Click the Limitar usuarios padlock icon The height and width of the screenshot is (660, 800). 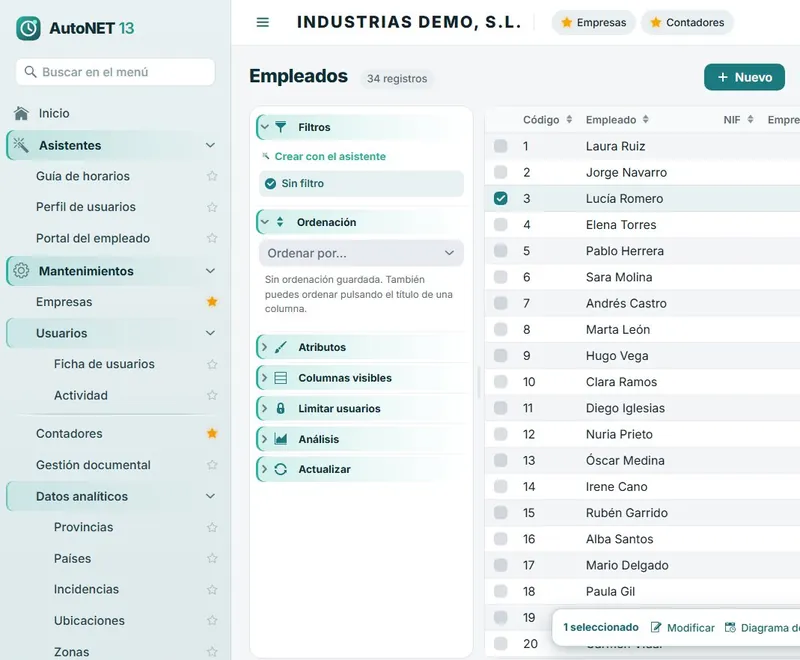pos(281,409)
